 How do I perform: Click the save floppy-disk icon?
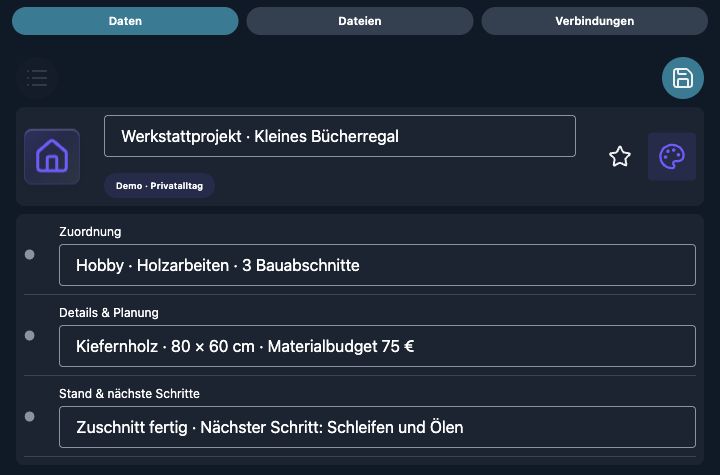tap(682, 78)
